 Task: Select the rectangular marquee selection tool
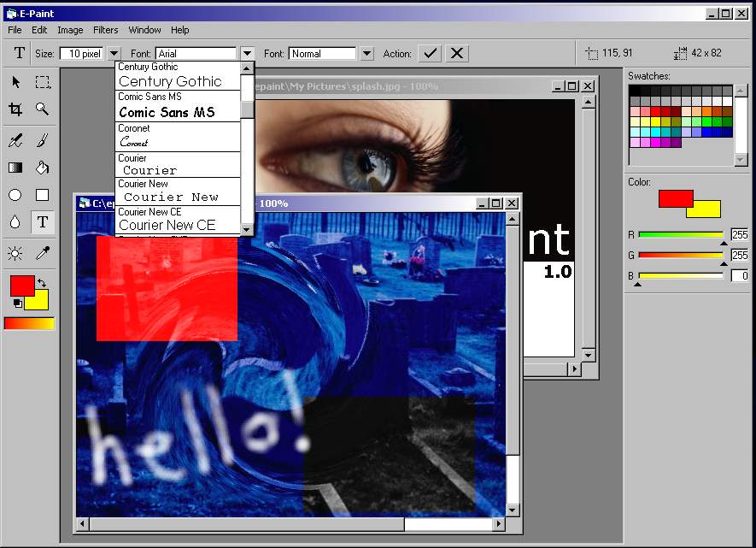click(x=42, y=82)
